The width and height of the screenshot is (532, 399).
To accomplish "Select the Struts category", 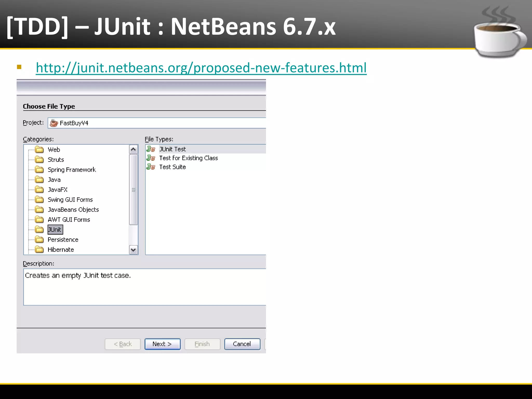I will (56, 159).
